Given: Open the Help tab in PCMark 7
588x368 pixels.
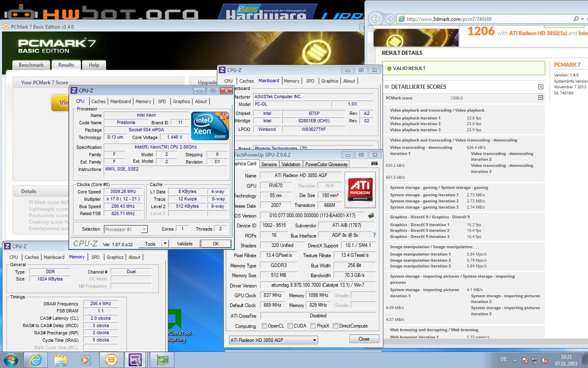Looking at the screenshot, I should [94, 65].
